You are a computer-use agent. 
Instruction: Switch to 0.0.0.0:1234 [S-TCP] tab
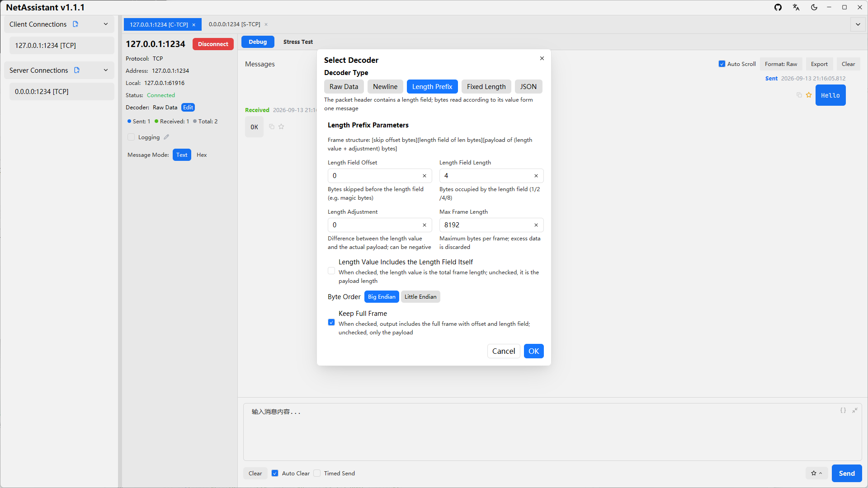point(234,24)
